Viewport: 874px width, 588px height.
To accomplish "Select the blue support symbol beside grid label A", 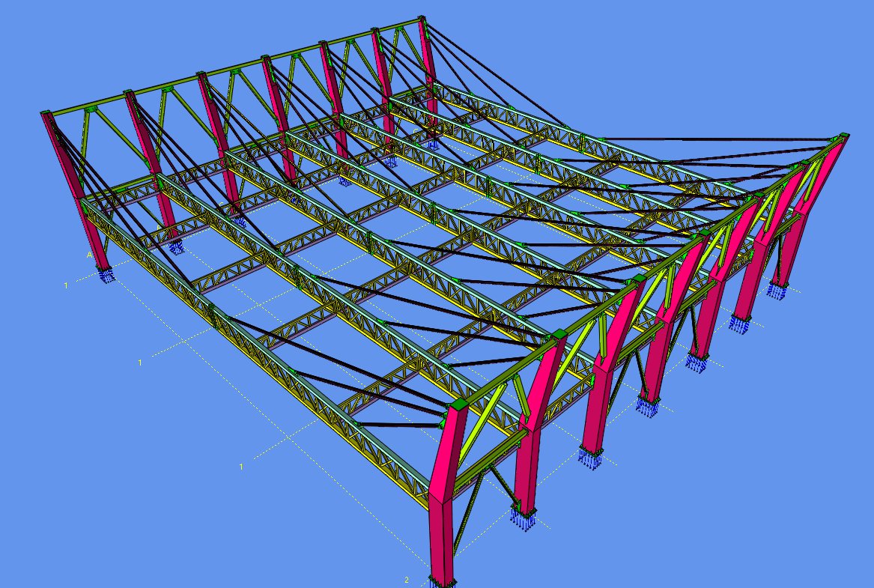I will (x=106, y=276).
